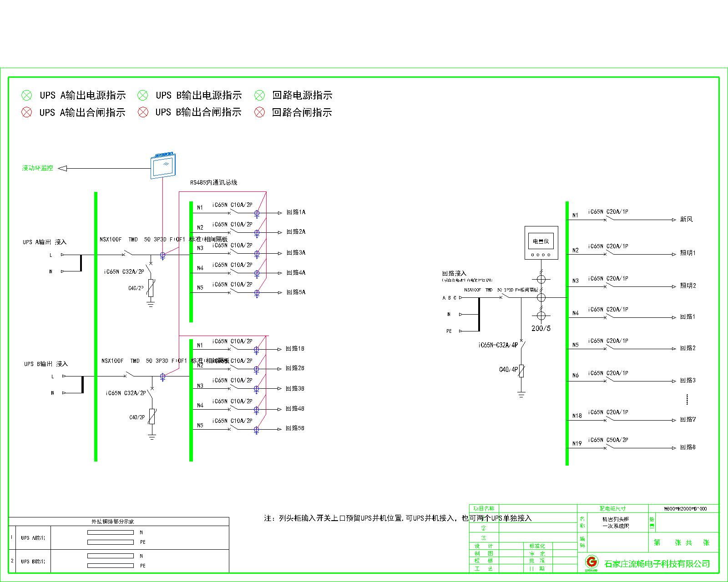Click the green 回路电源指示 lamp symbol
Viewport: 728px width, 582px height.
point(259,95)
